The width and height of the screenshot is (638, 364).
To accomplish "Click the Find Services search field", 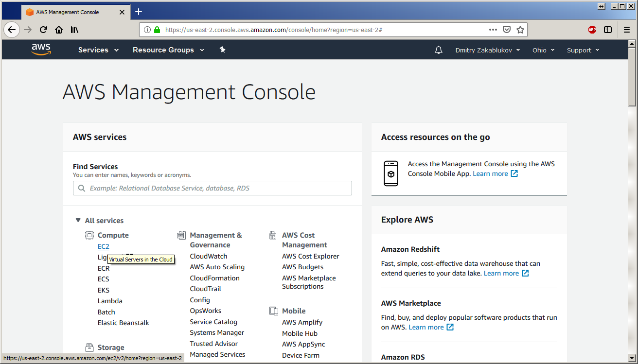I will [x=213, y=188].
